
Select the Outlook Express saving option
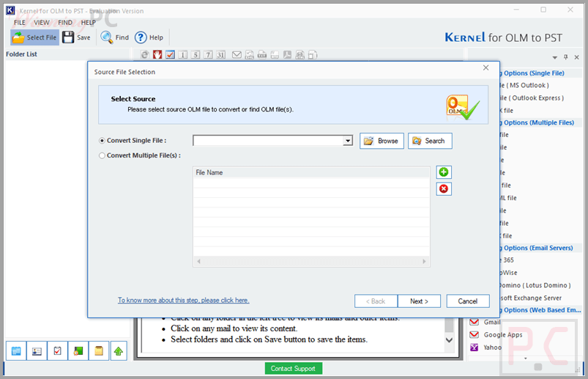[x=532, y=98]
